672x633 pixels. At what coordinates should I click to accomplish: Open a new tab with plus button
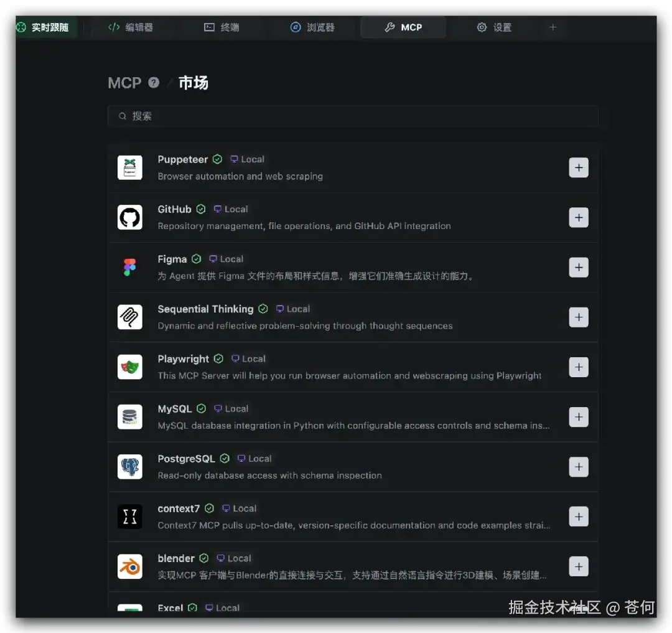pyautogui.click(x=553, y=27)
